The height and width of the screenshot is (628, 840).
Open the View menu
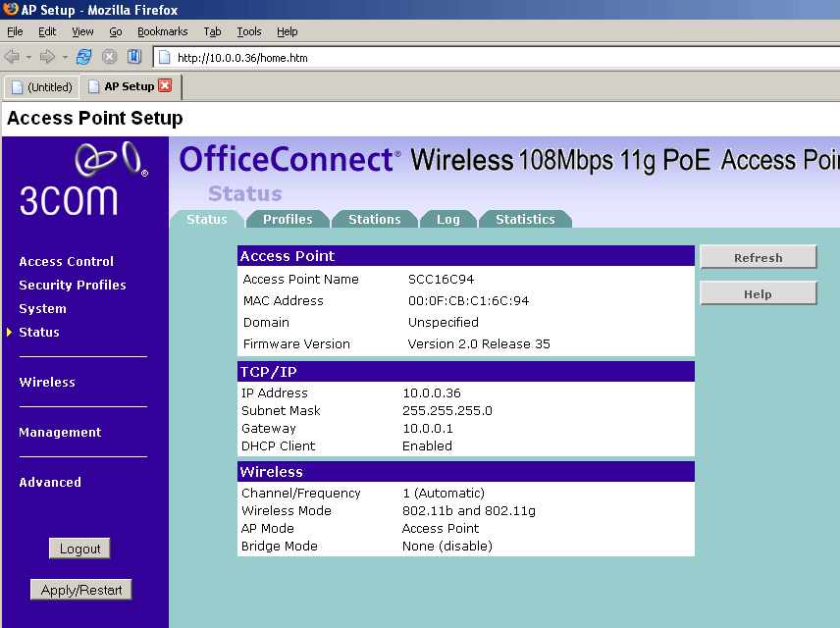click(x=82, y=31)
